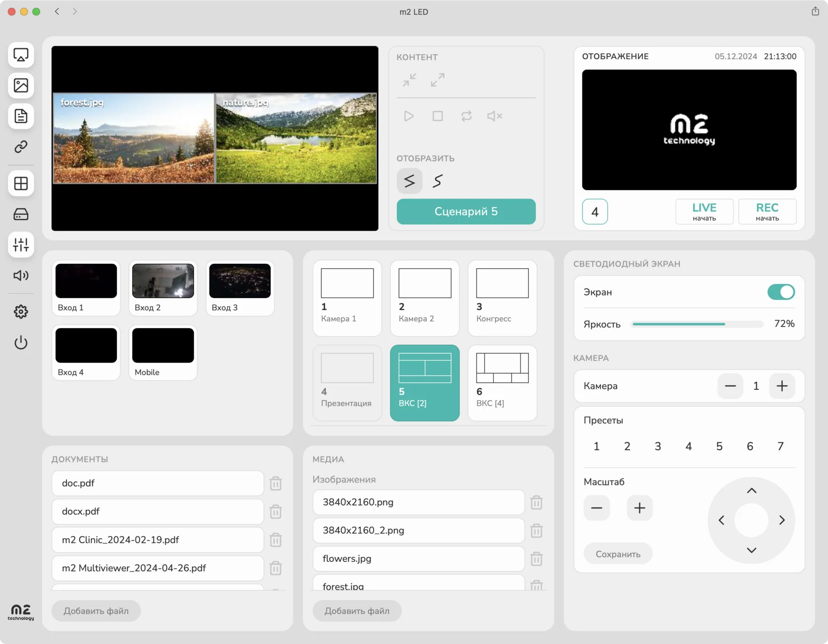Pan camera left with joystick arrow

point(722,520)
